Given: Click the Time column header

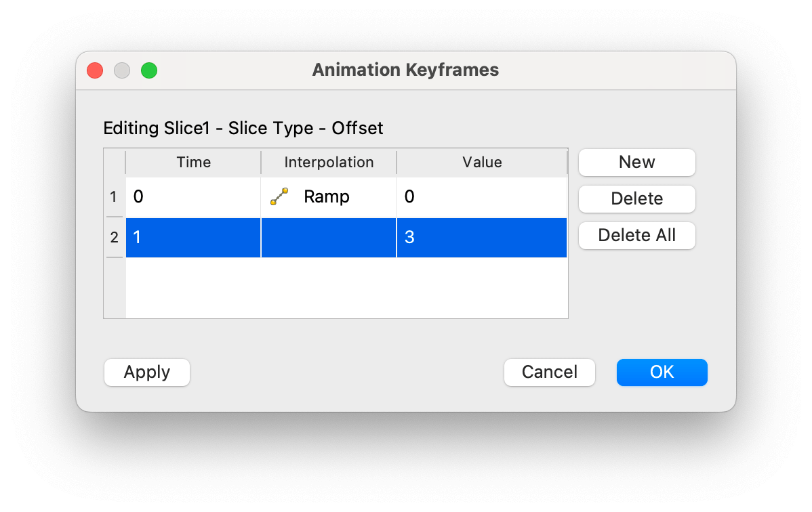Looking at the screenshot, I should coord(192,163).
